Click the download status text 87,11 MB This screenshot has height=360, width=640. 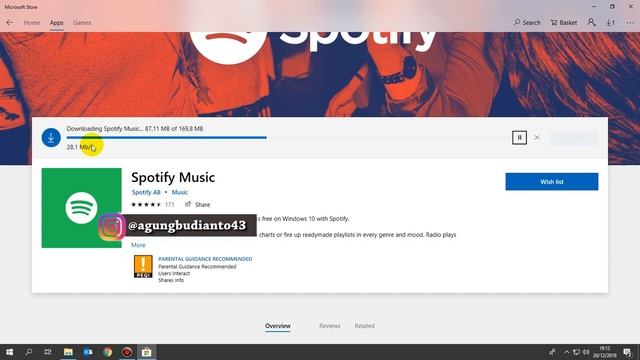click(135, 129)
